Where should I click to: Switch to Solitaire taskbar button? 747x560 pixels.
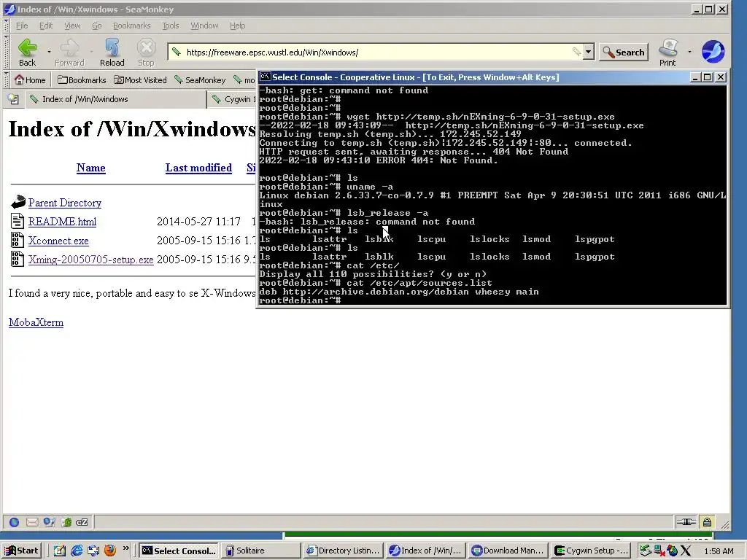coord(261,551)
